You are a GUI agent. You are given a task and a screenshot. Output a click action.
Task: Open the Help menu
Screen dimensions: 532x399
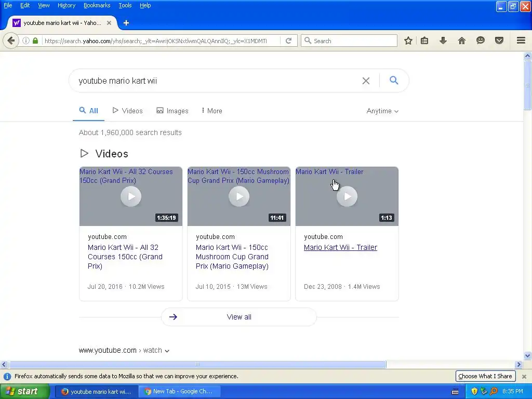tap(145, 5)
